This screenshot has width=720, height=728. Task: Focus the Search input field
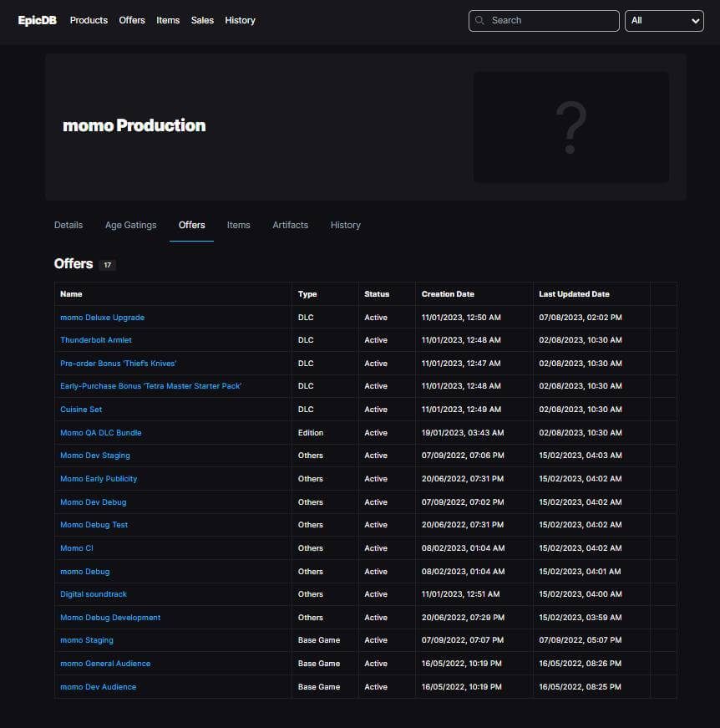(551, 21)
